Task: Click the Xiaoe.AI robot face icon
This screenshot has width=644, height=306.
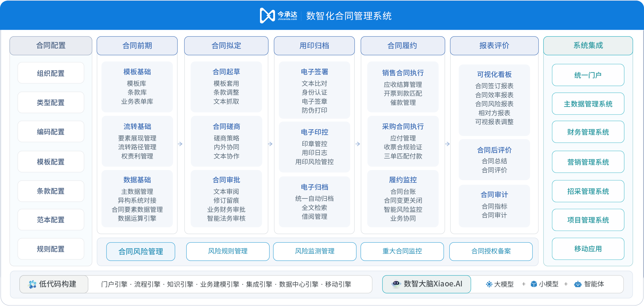Action: (x=396, y=284)
